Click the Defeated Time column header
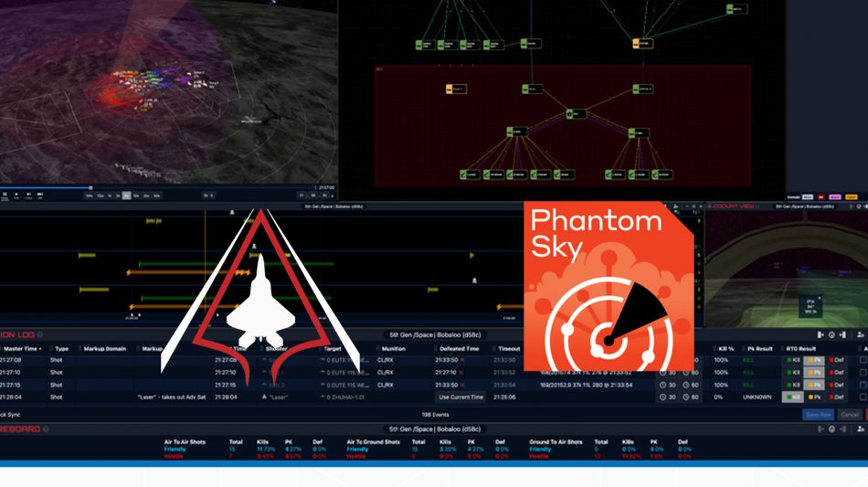This screenshot has height=487, width=868. point(459,349)
